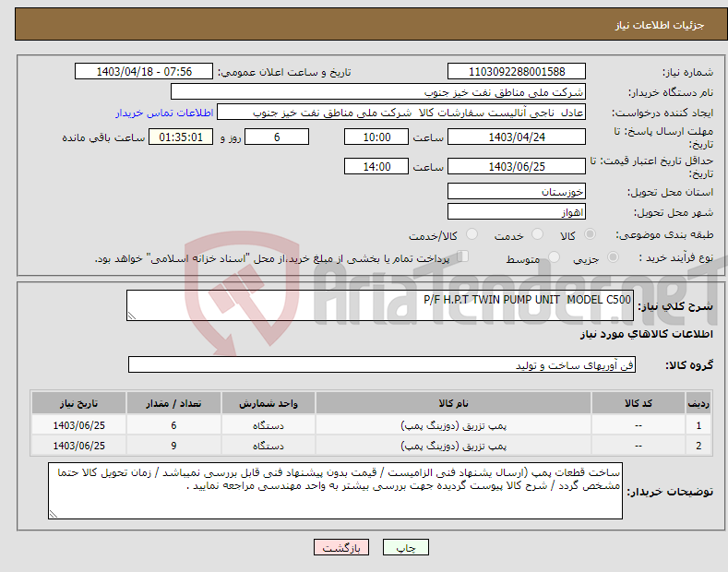This screenshot has width=728, height=572.
Task: Click the goods group field فن آوریهای ساخت و تولید
Action: [x=382, y=365]
